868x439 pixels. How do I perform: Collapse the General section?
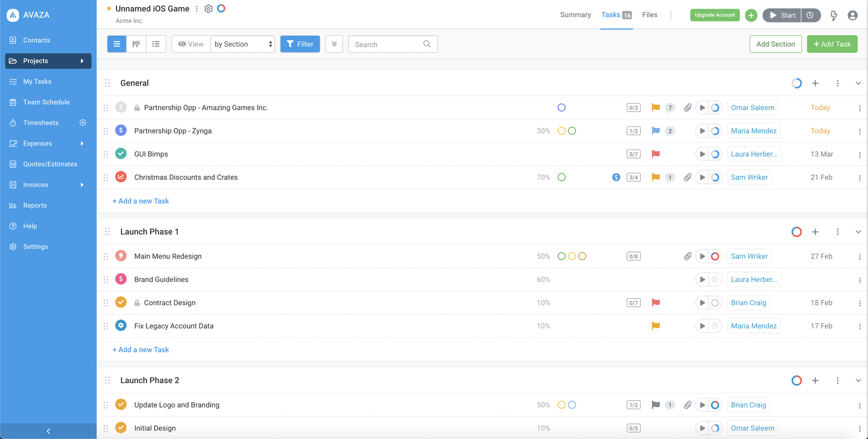click(x=858, y=83)
